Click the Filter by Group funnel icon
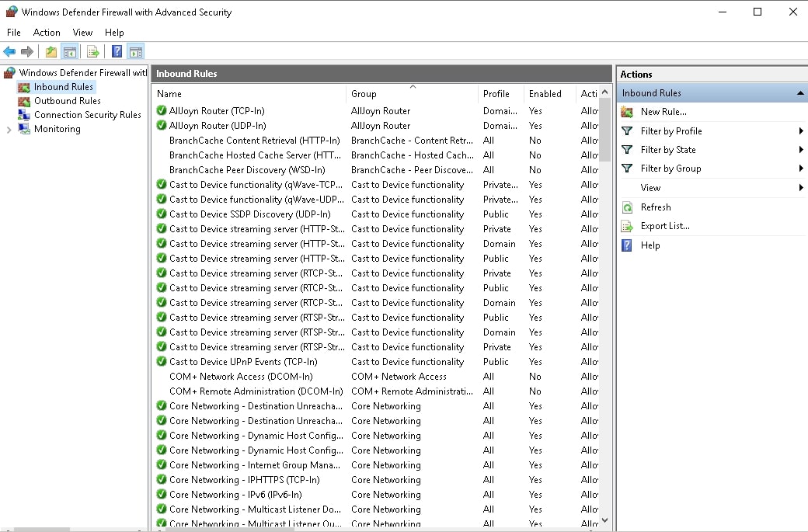Viewport: 808px width, 532px height. pos(627,168)
